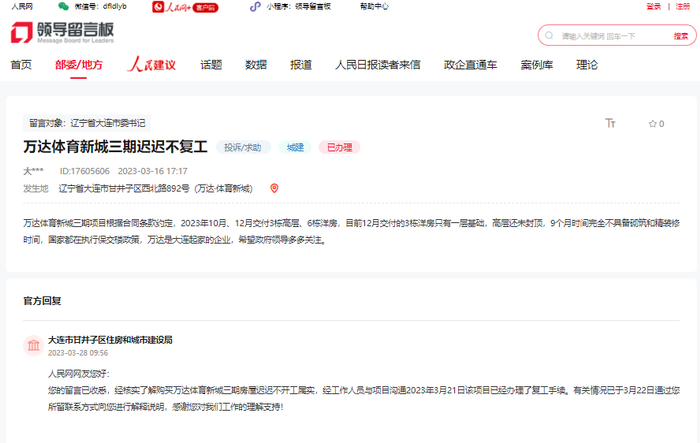The image size is (700, 443).
Task: Click the 人民网网友您好 greeting line
Action: click(x=79, y=374)
